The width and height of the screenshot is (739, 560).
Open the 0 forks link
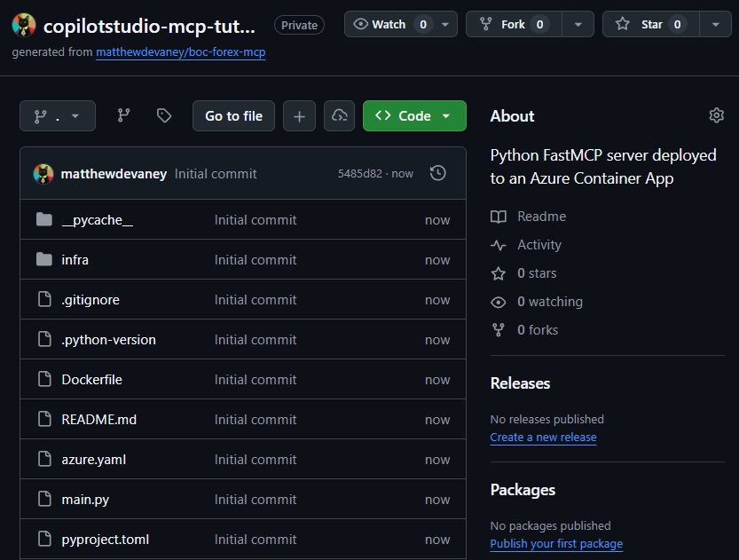(538, 330)
